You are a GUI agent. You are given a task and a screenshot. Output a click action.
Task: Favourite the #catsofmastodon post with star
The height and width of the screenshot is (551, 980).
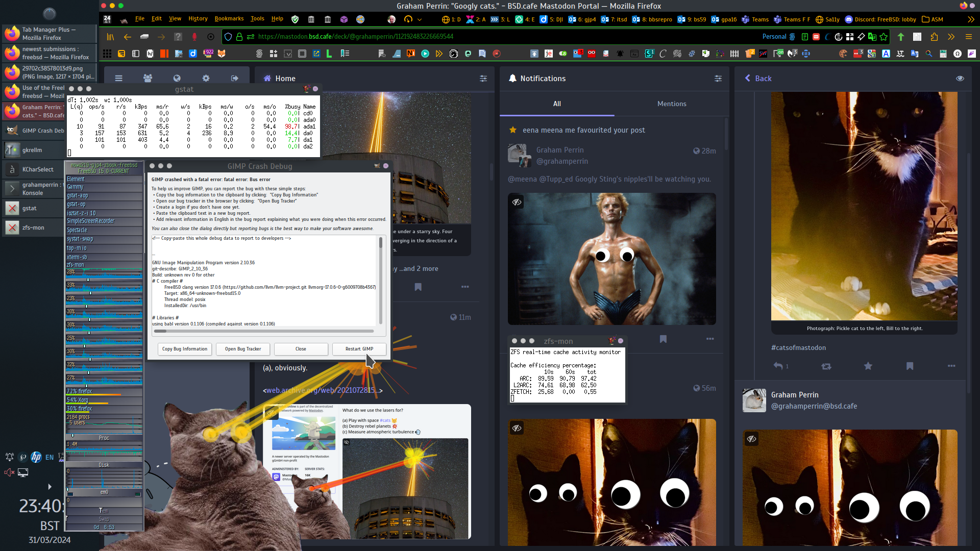pos(868,366)
